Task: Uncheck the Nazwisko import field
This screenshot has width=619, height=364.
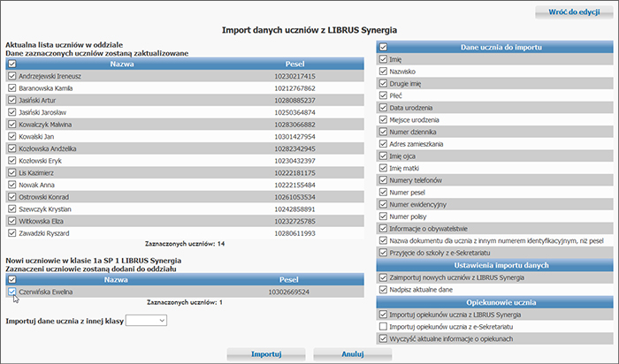Action: point(383,71)
